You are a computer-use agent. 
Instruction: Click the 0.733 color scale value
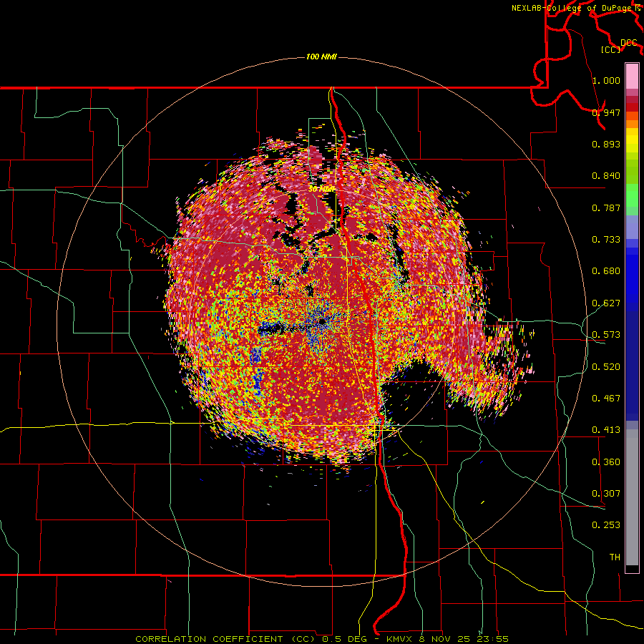pos(606,240)
